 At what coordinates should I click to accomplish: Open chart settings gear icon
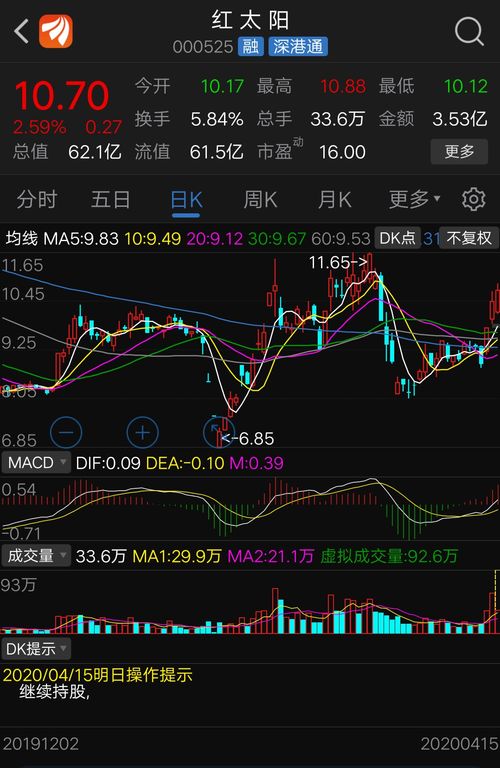pyautogui.click(x=473, y=199)
